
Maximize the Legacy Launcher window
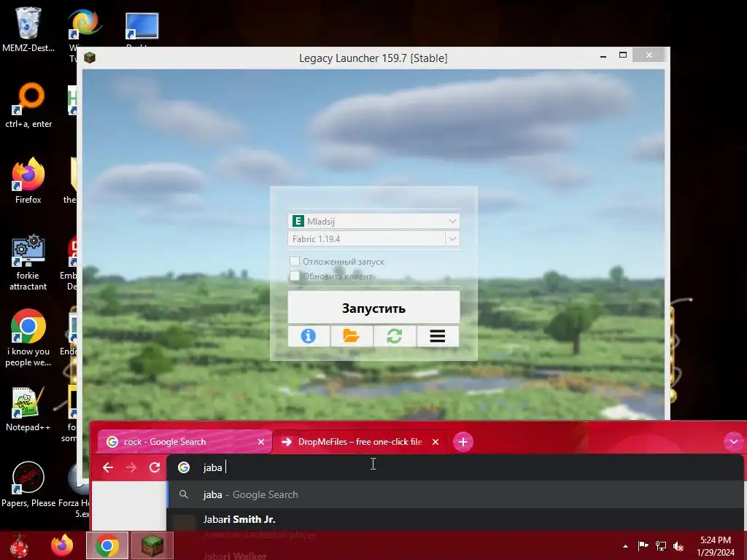click(x=623, y=55)
